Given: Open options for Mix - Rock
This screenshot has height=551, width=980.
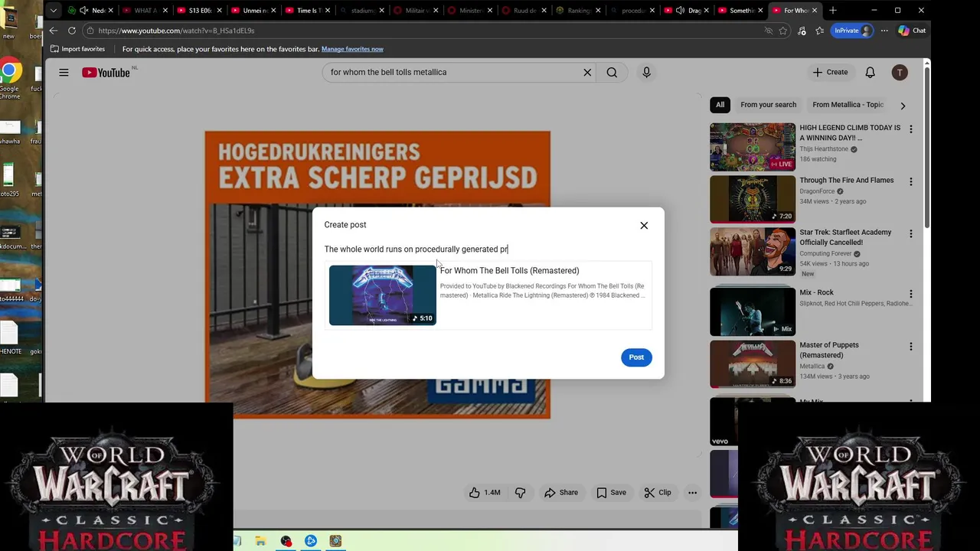Looking at the screenshot, I should [x=910, y=294].
